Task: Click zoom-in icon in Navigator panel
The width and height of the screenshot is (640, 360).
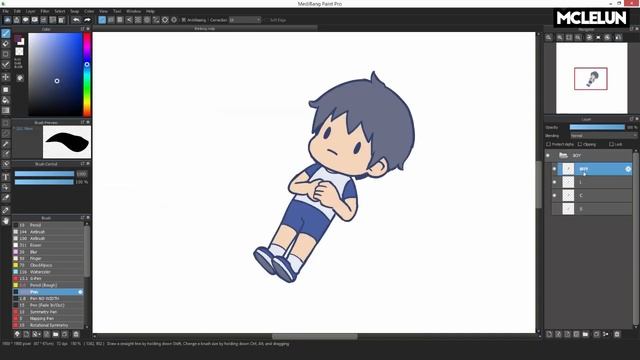Action: pyautogui.click(x=560, y=37)
